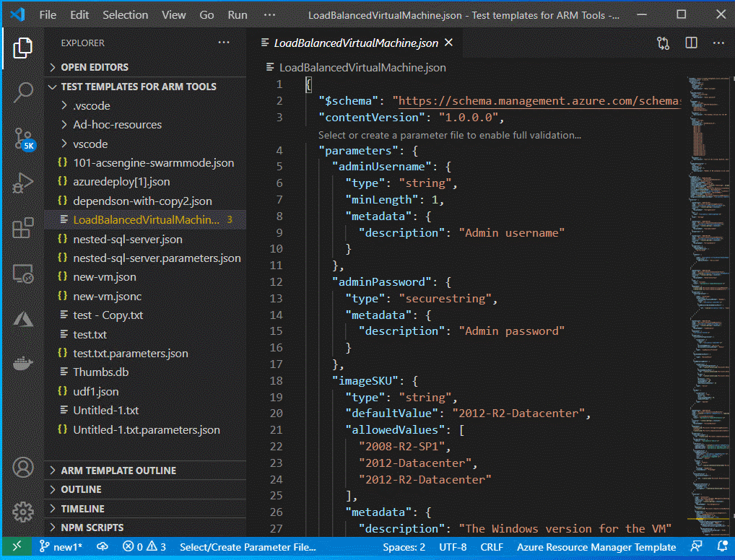Viewport: 735px width, 560px height.
Task: Open 101-acsengine-swarmmode.json file
Action: point(145,162)
